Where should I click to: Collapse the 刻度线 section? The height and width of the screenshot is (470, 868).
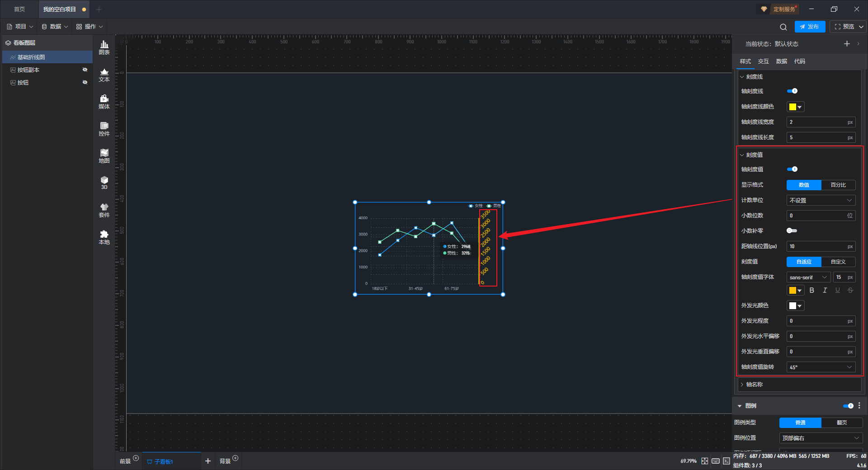point(742,77)
